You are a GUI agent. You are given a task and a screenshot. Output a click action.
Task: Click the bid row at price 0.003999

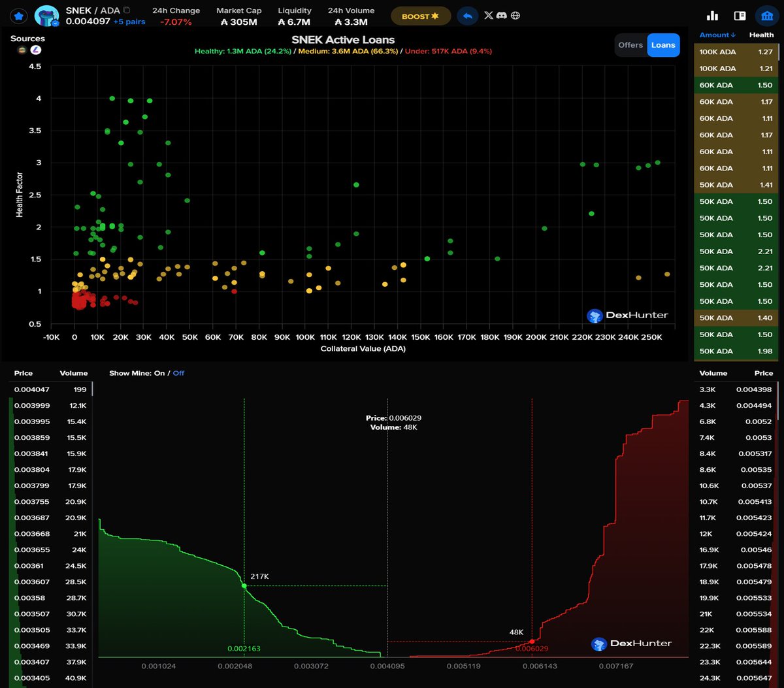coord(50,405)
